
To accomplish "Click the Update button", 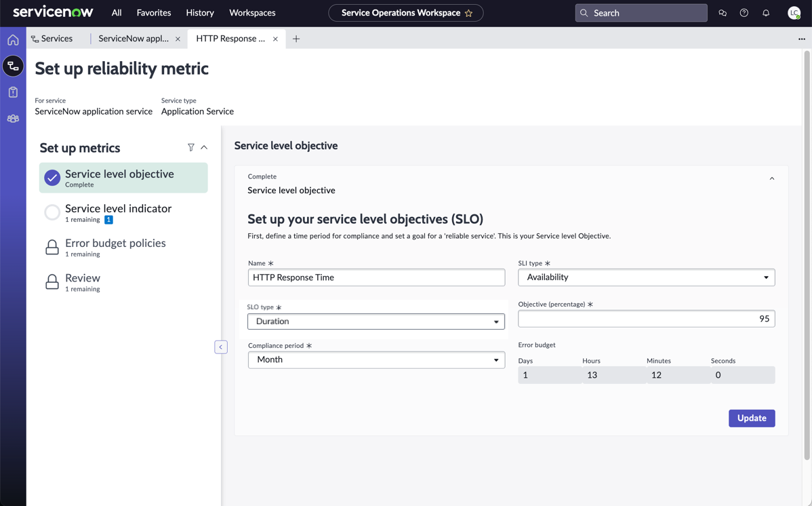I will tap(752, 419).
